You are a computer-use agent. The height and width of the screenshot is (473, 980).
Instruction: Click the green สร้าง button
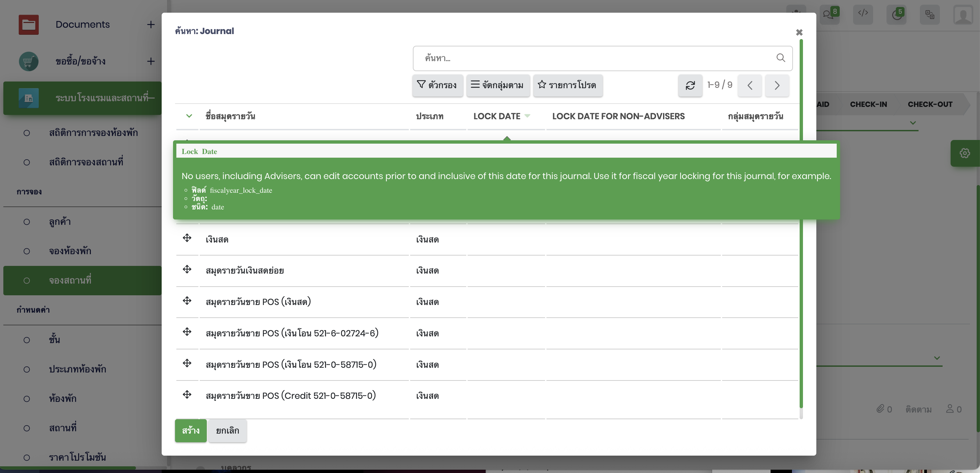coord(191,430)
